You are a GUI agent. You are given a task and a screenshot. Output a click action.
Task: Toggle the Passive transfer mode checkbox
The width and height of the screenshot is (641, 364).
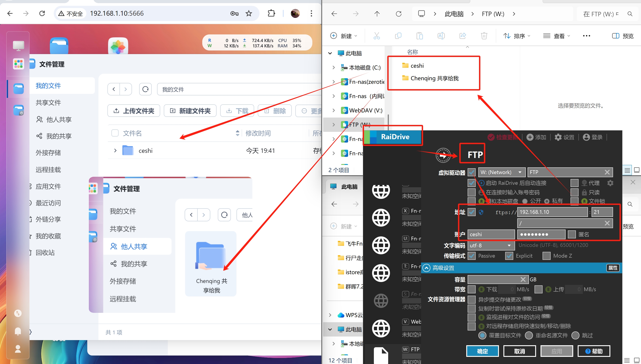tap(472, 256)
